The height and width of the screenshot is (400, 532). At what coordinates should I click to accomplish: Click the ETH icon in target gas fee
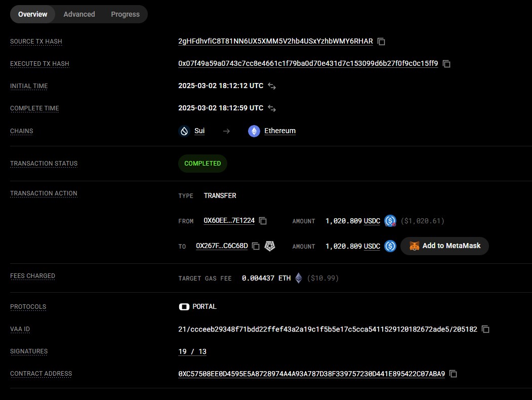pyautogui.click(x=298, y=278)
